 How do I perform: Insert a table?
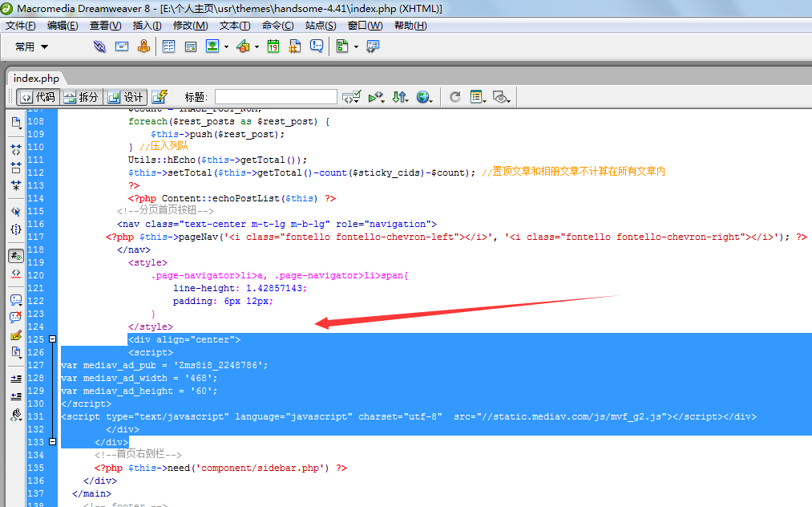point(169,47)
